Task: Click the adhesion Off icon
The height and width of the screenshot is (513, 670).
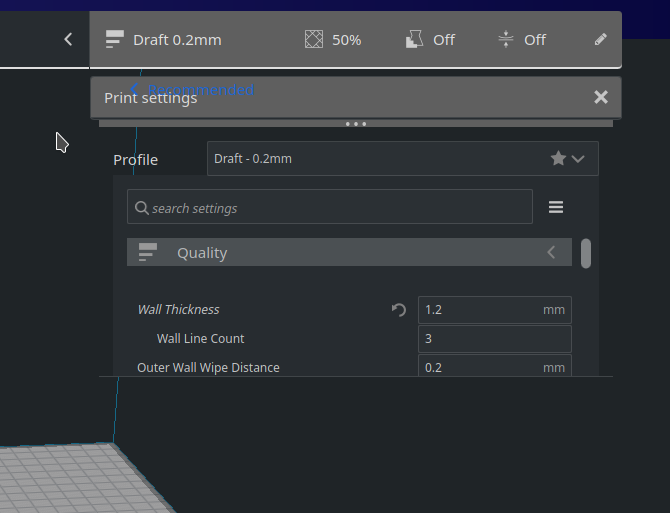Action: (x=505, y=39)
